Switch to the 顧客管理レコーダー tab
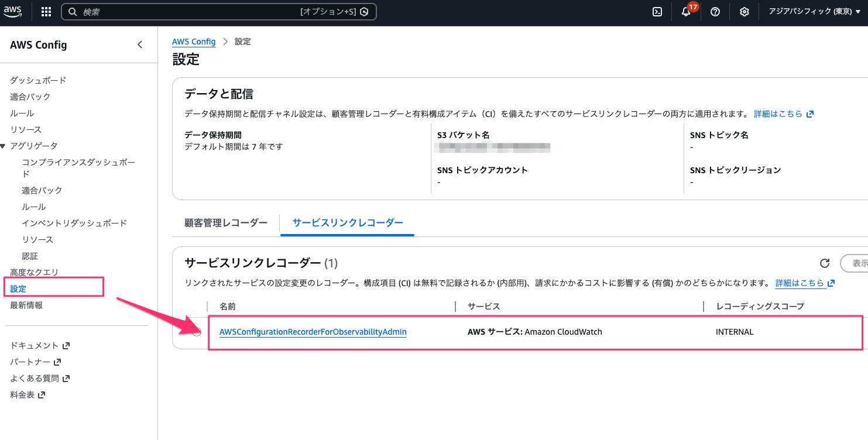This screenshot has height=440, width=868. click(225, 222)
